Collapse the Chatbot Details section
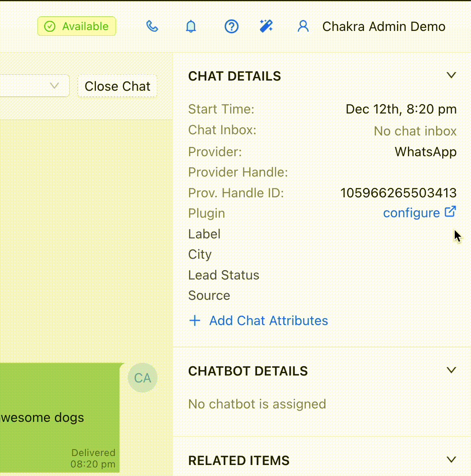Image resolution: width=471 pixels, height=476 pixels. click(x=451, y=370)
